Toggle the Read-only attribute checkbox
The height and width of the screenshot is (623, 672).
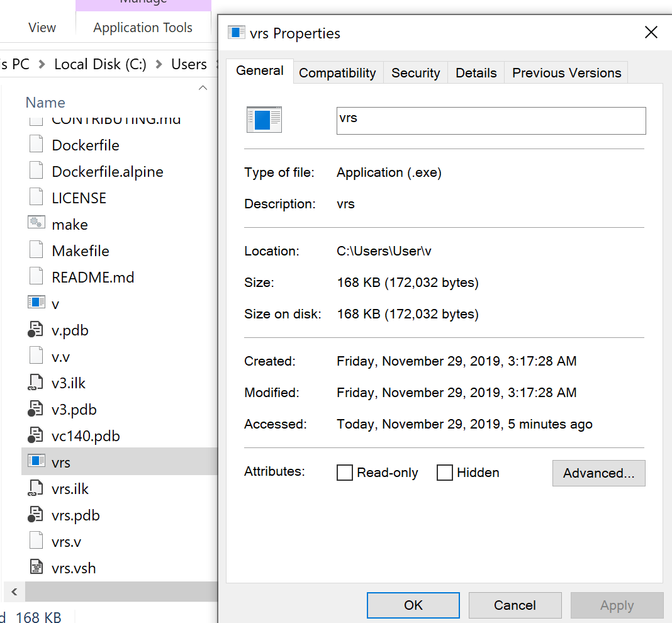point(345,473)
